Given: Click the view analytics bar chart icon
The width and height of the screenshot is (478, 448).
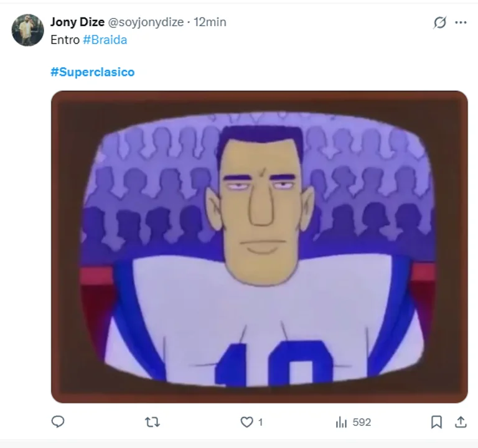Looking at the screenshot, I should 341,422.
